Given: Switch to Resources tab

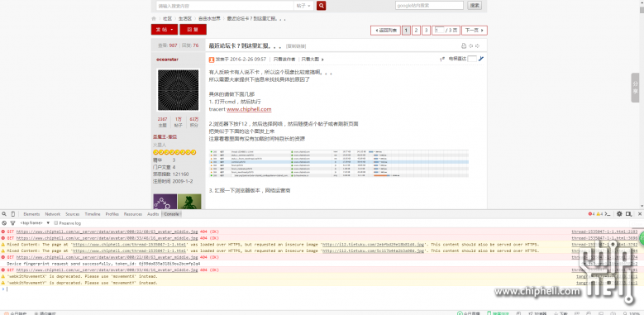Looking at the screenshot, I should point(132,214).
